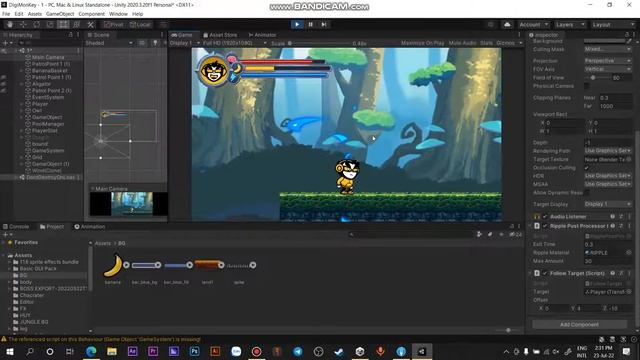Open After Effects from the taskbar
The image size is (640, 360).
click(132, 351)
